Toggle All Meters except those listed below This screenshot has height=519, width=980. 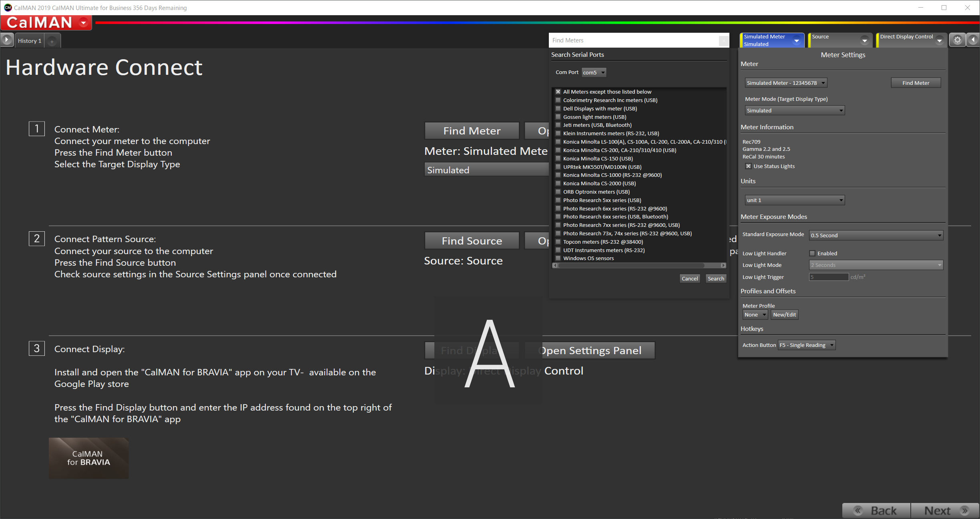coord(558,92)
